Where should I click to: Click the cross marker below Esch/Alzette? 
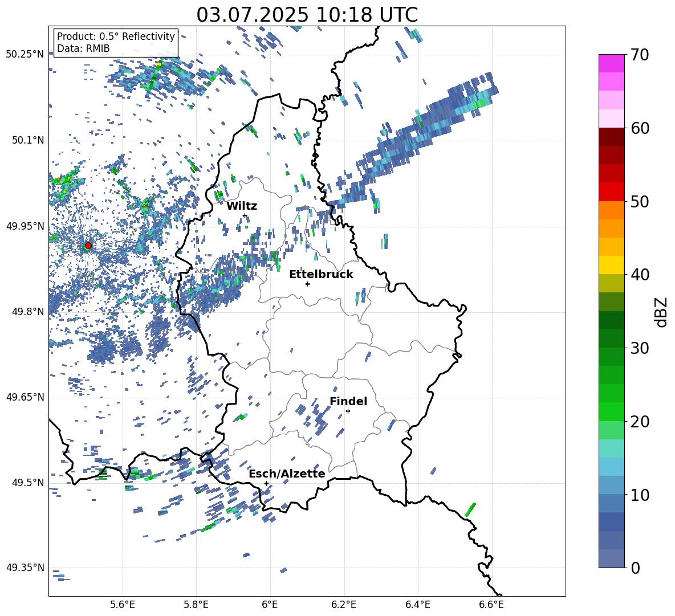point(266,483)
